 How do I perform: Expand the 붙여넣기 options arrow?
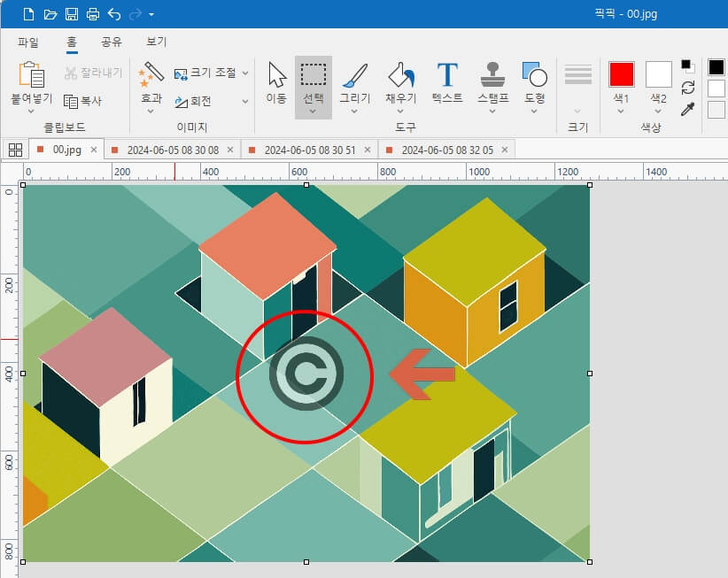31,112
